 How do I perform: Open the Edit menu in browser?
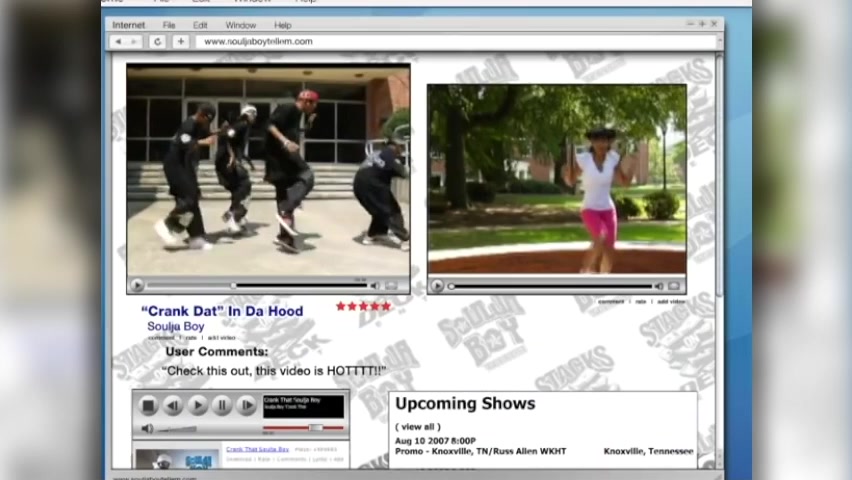200,25
